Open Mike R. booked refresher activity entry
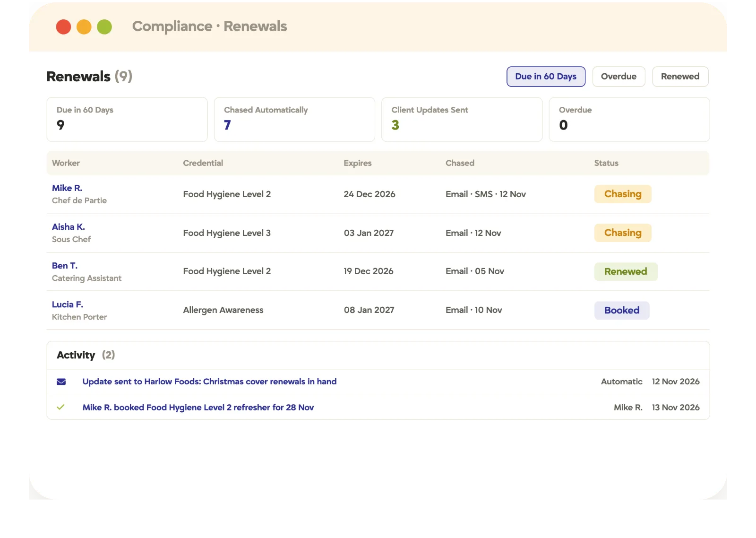 198,408
